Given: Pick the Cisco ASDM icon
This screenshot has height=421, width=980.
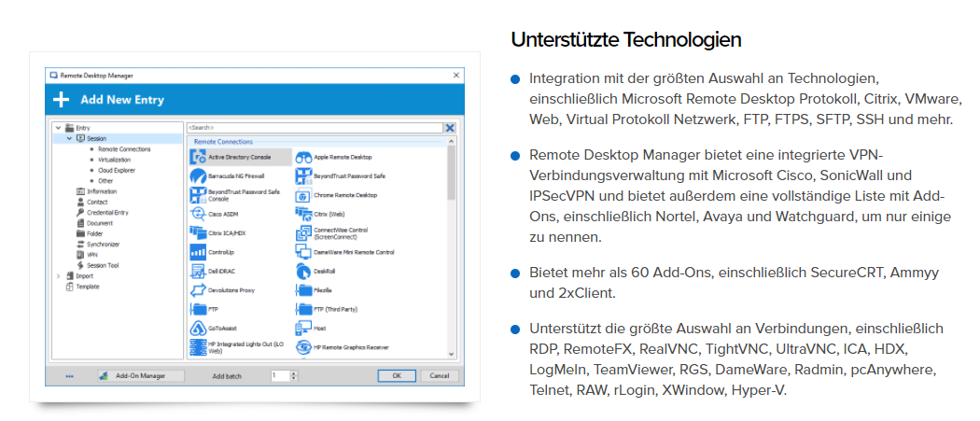Looking at the screenshot, I should pos(198,214).
